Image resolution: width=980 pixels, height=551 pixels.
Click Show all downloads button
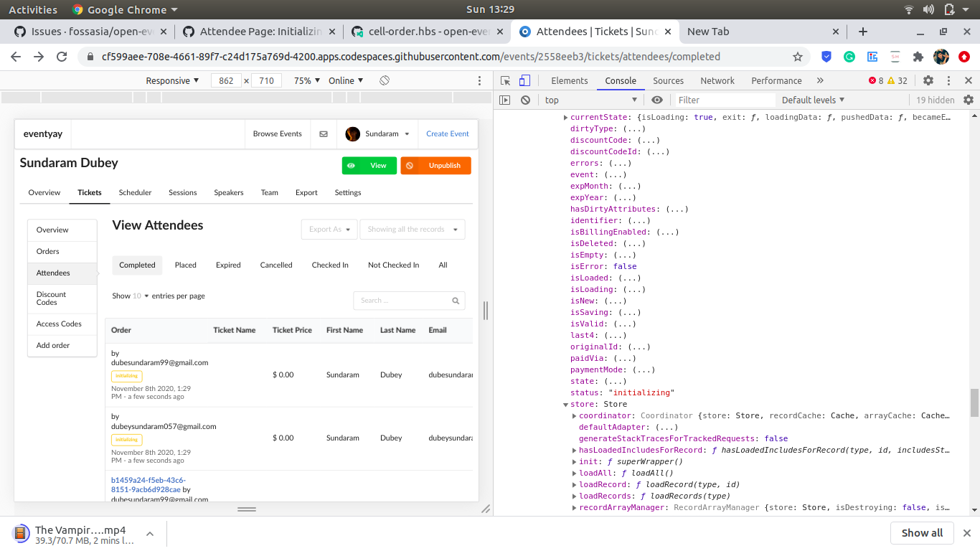point(922,533)
